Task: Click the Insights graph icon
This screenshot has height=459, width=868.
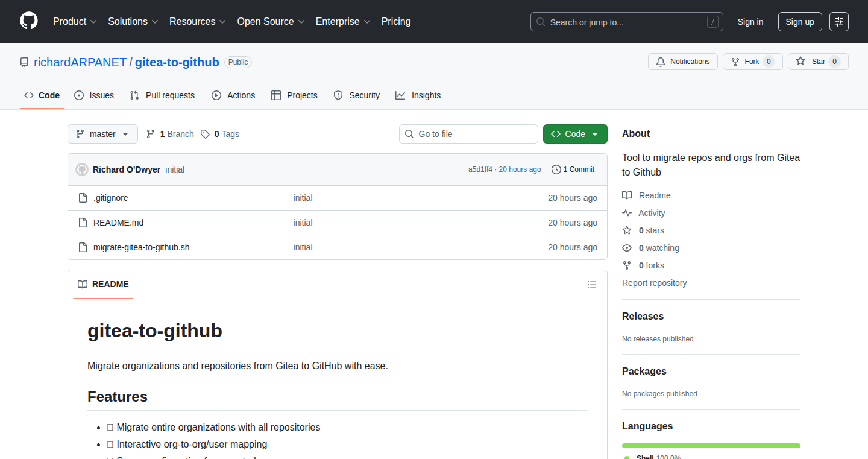Action: 400,95
